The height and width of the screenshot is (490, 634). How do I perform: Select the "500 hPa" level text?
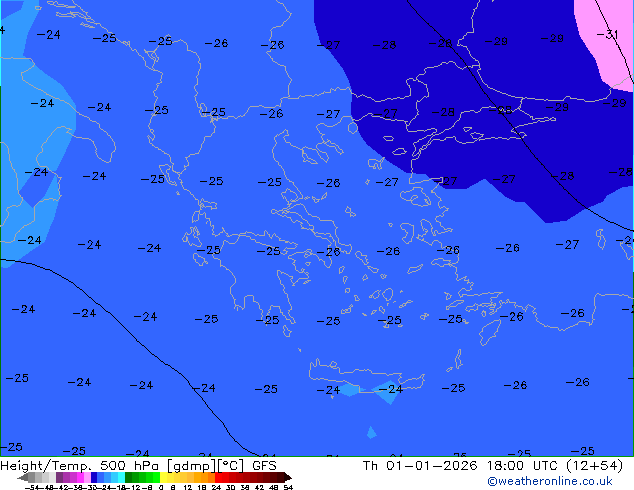tap(131, 466)
